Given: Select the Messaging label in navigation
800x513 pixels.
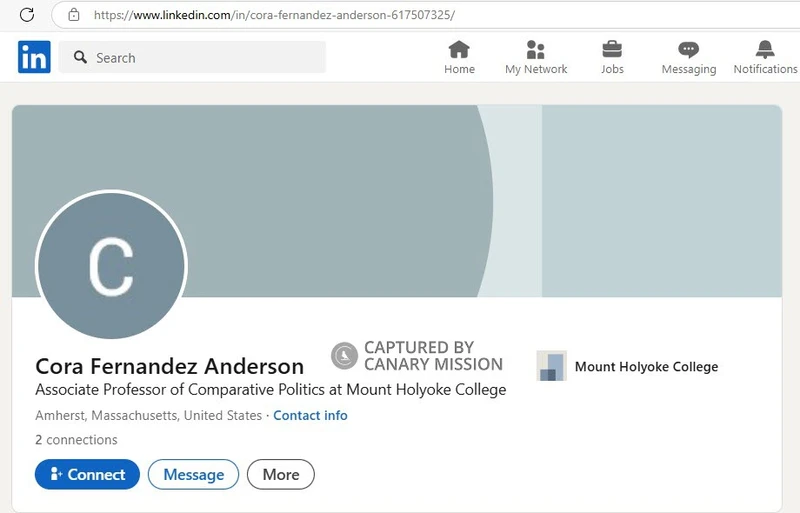Looking at the screenshot, I should 689,69.
